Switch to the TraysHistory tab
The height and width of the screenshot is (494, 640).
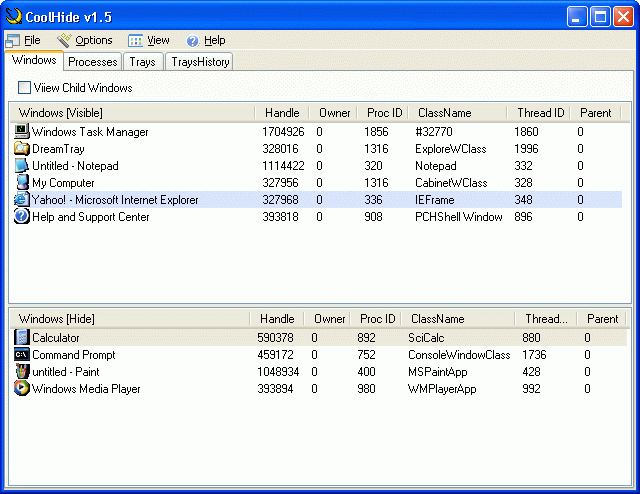coord(200,62)
